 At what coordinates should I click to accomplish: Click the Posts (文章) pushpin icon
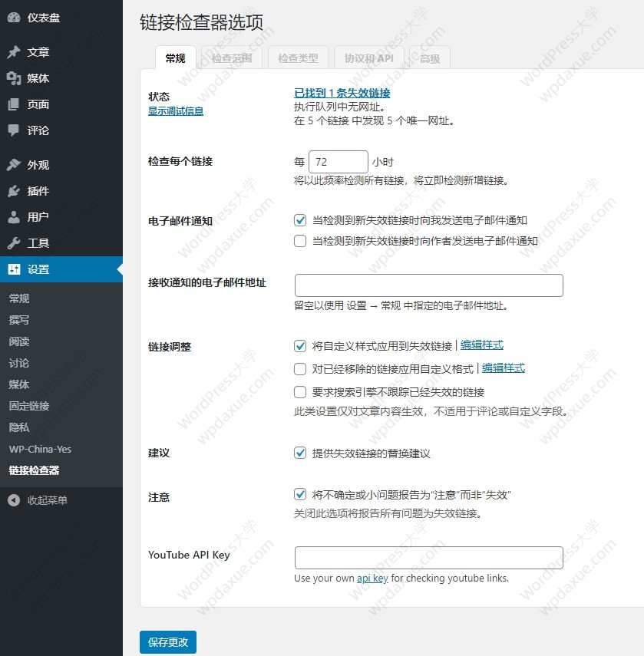[14, 52]
